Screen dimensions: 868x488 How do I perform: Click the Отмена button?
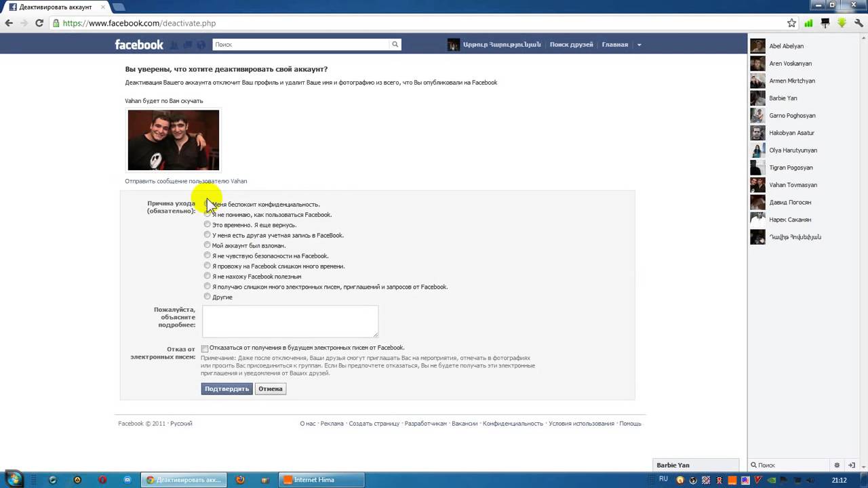(271, 388)
